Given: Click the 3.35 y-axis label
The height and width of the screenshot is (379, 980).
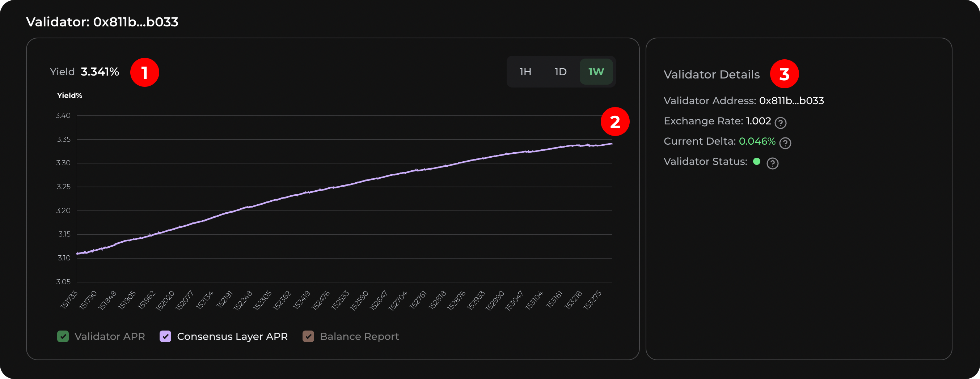Looking at the screenshot, I should pyautogui.click(x=64, y=140).
